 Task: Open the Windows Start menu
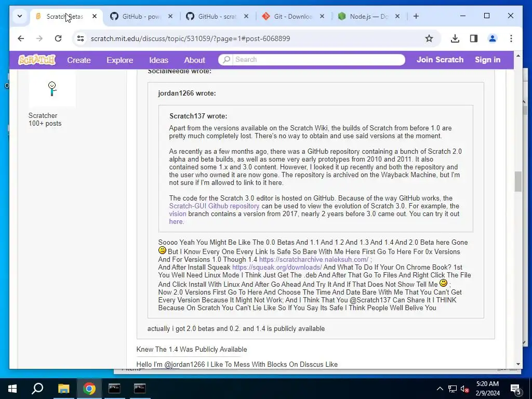[x=12, y=389]
